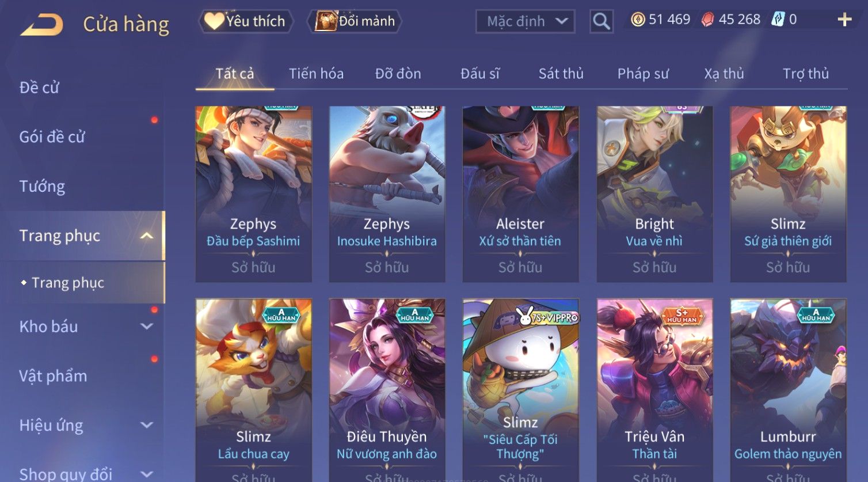Viewport: 868px width, 482px height.
Task: Select Triệu Vân Thần tài skin card
Action: [x=654, y=390]
